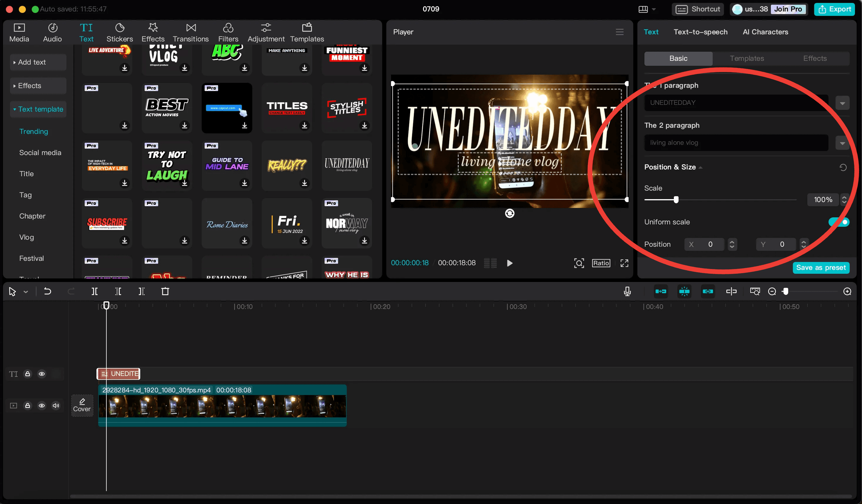This screenshot has height=504, width=862.
Task: Expand the Effects section in the sidebar
Action: pos(38,86)
